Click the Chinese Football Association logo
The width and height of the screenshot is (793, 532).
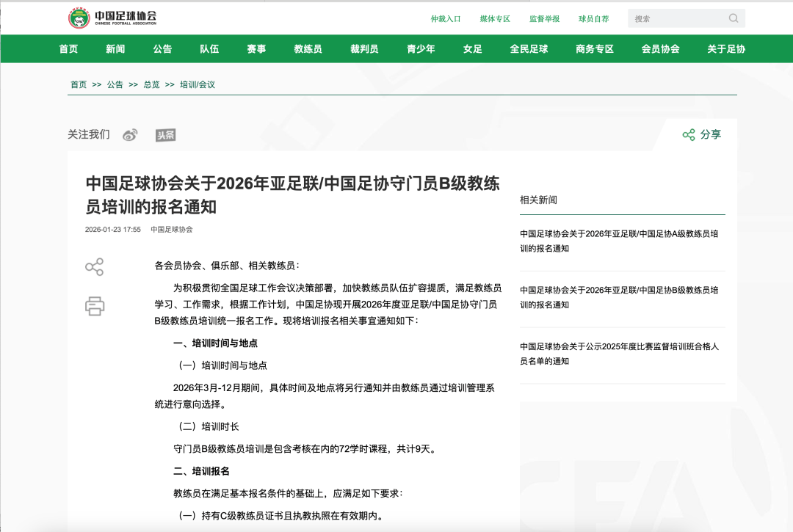tap(112, 18)
